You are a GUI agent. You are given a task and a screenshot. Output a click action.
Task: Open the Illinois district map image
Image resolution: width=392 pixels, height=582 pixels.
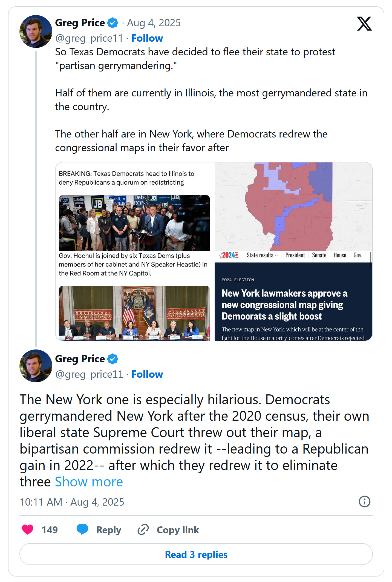tap(293, 206)
